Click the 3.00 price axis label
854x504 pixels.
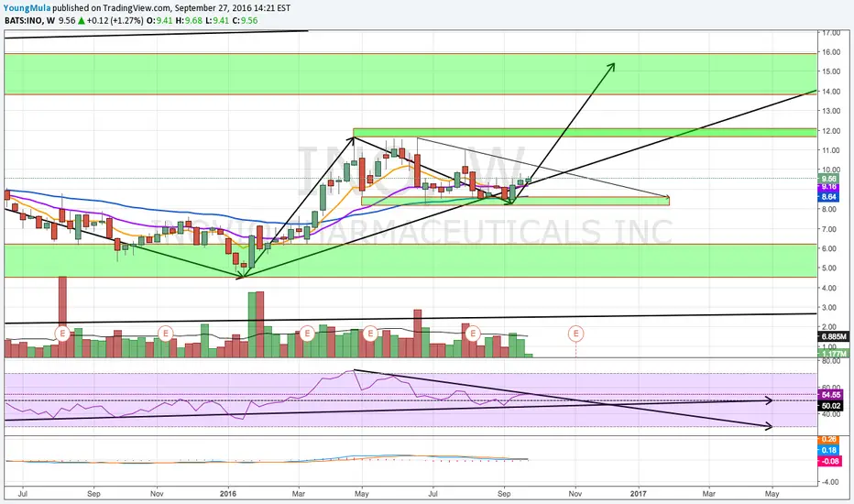(831, 307)
